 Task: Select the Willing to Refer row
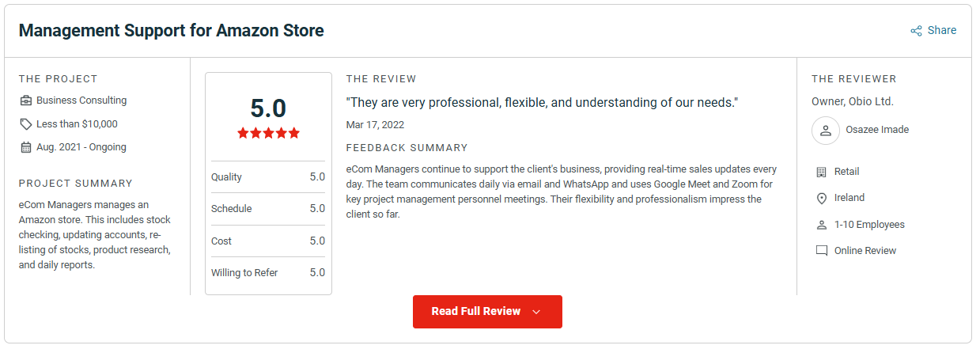[268, 273]
